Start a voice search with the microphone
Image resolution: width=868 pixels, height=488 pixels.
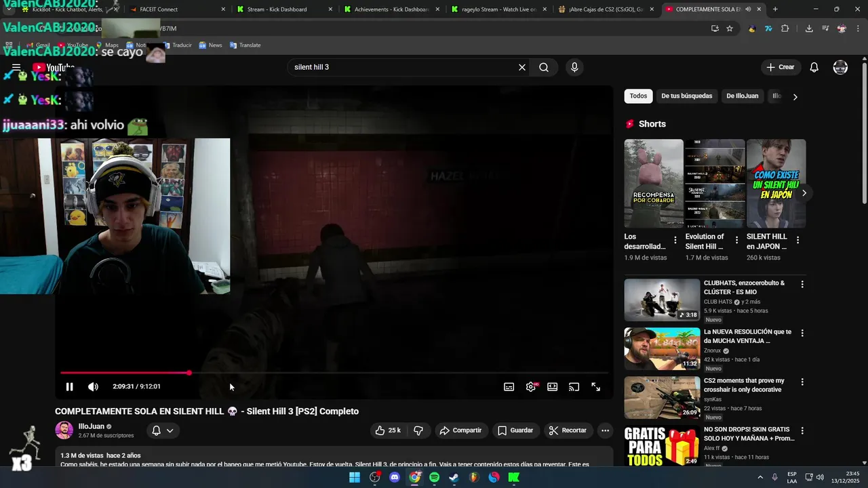pyautogui.click(x=574, y=67)
